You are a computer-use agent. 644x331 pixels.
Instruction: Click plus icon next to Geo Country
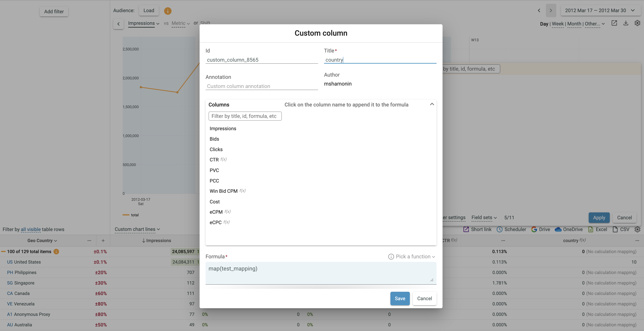[103, 241]
